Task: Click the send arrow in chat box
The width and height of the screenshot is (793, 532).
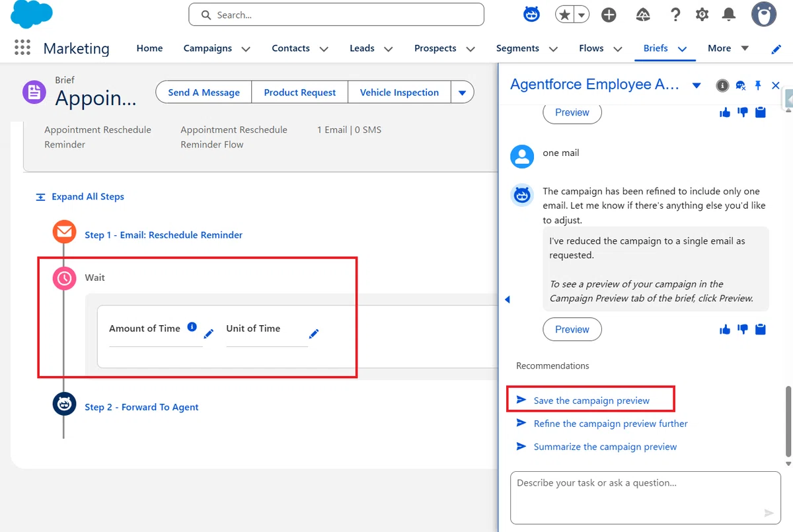Action: [769, 513]
